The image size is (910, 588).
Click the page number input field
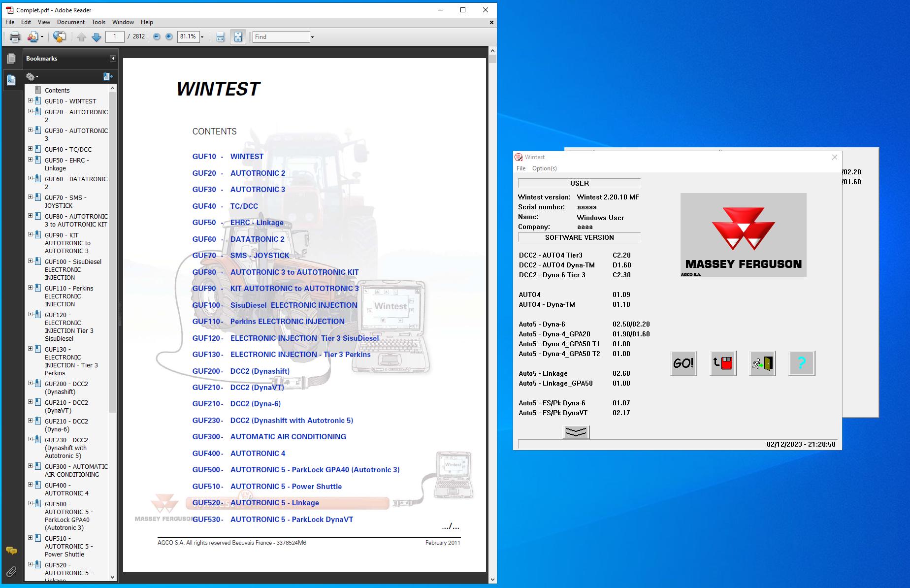(x=115, y=36)
